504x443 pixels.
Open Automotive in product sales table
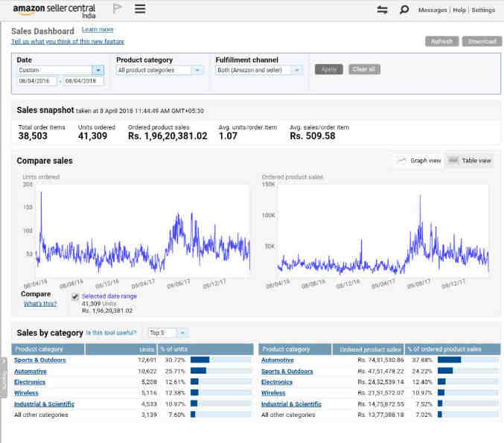(x=278, y=360)
